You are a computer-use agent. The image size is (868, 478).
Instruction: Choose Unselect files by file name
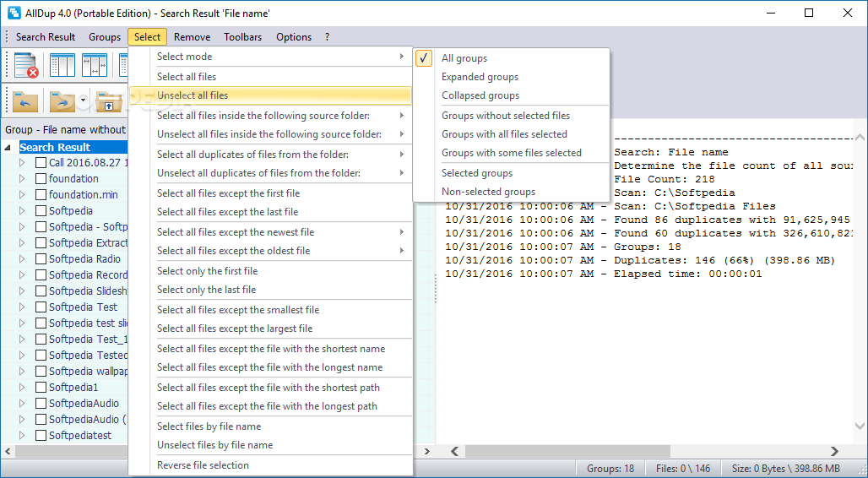click(x=271, y=445)
